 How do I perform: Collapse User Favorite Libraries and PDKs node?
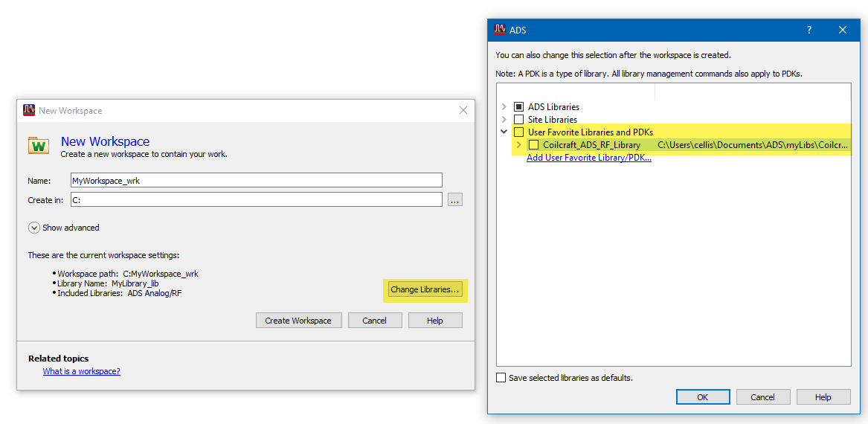click(504, 132)
